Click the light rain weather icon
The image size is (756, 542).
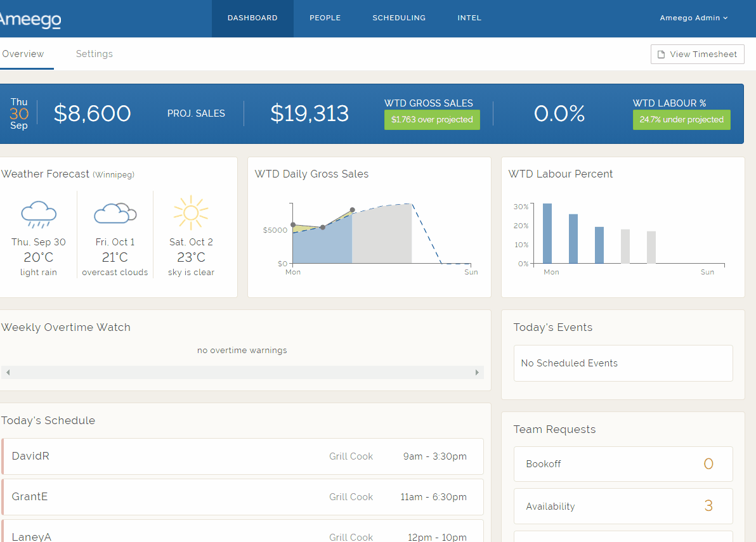(39, 214)
